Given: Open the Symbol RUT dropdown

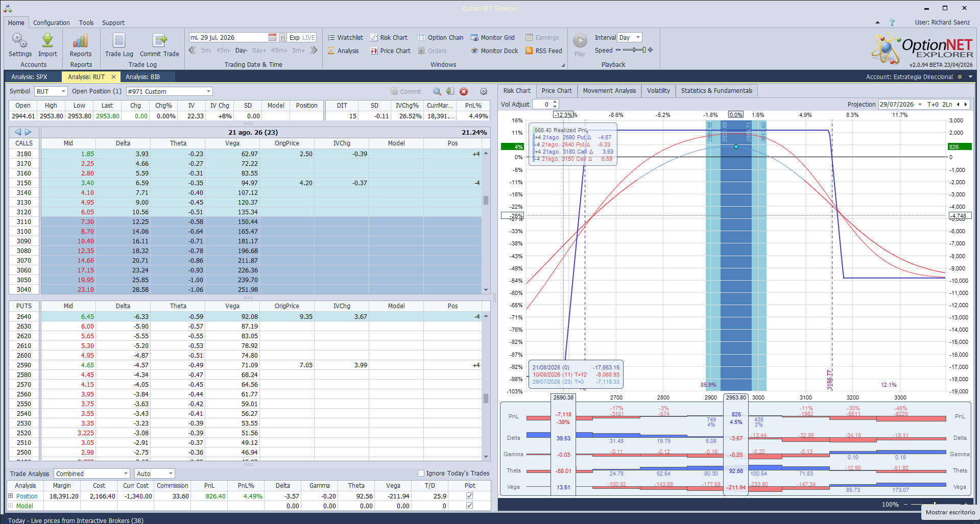Looking at the screenshot, I should click(64, 91).
